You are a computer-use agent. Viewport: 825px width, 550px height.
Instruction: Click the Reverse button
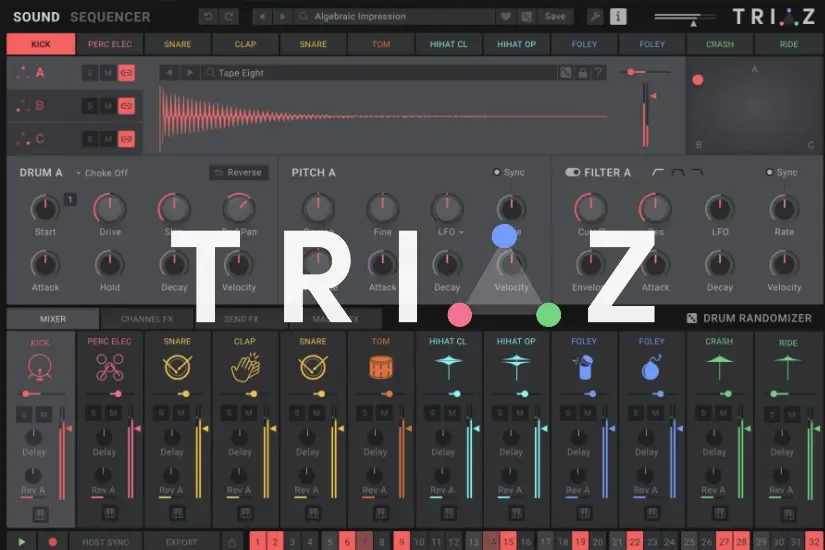coord(238,172)
